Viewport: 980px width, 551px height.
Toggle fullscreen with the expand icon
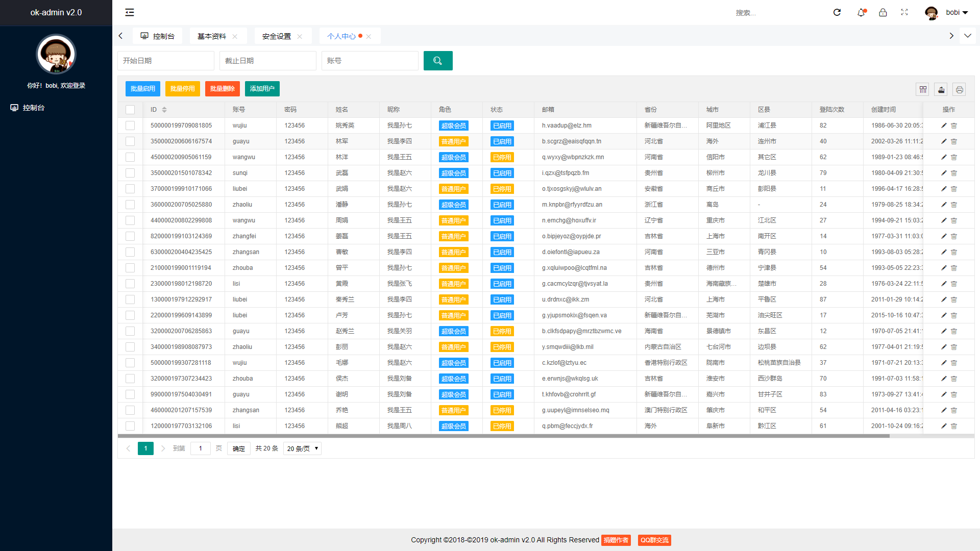click(x=904, y=12)
